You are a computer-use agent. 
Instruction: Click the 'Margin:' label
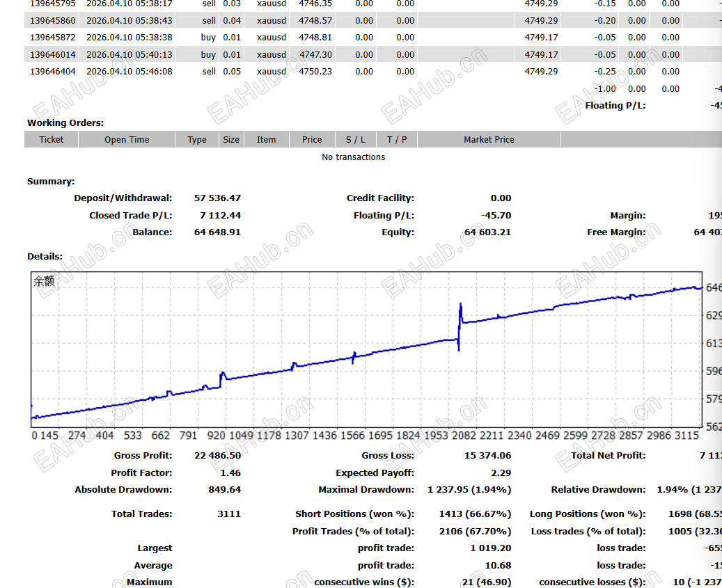point(627,215)
